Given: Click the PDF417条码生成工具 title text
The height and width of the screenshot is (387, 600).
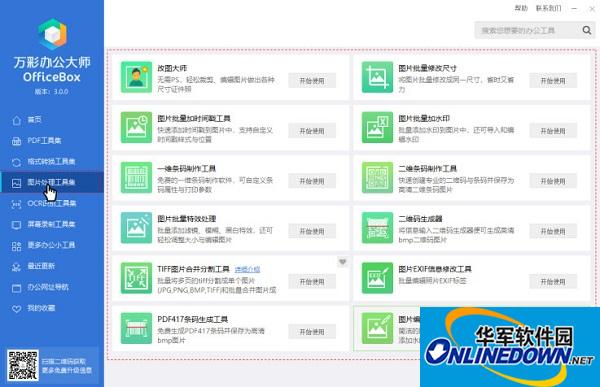Looking at the screenshot, I should tap(192, 319).
